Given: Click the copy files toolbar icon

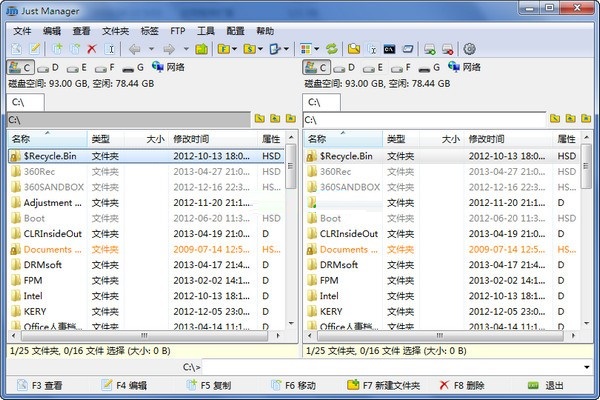Looking at the screenshot, I should [x=57, y=49].
